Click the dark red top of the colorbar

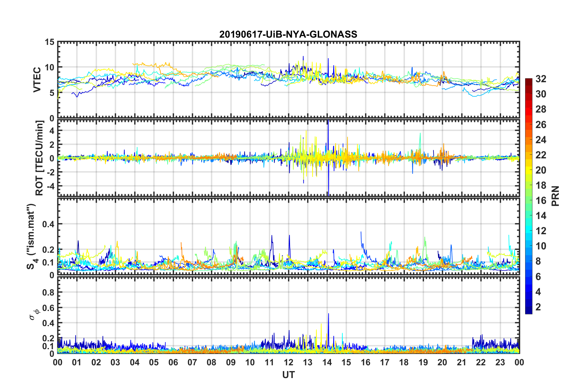tap(529, 82)
